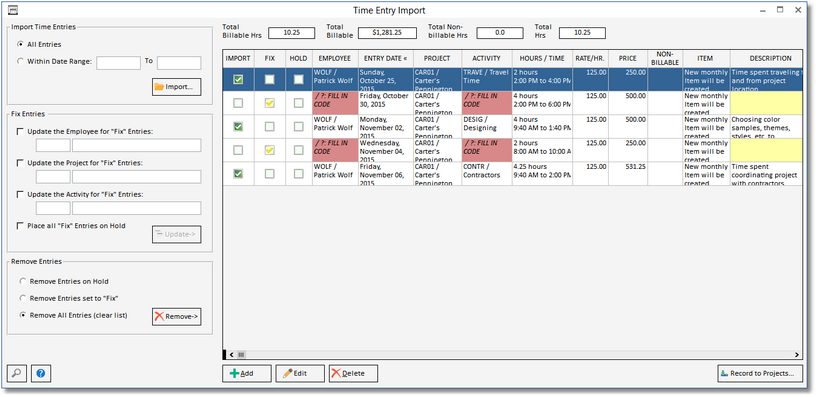Click the Total Non-billable Hrs field
This screenshot has width=816, height=397.
(500, 32)
